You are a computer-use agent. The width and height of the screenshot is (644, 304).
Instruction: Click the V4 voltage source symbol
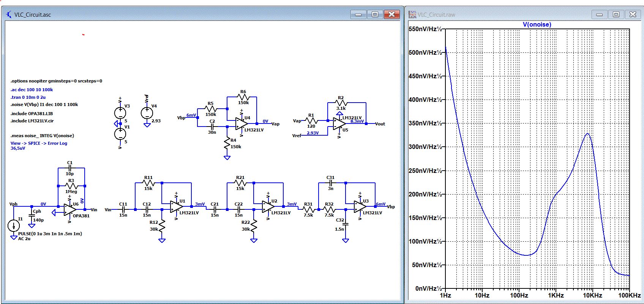147,113
